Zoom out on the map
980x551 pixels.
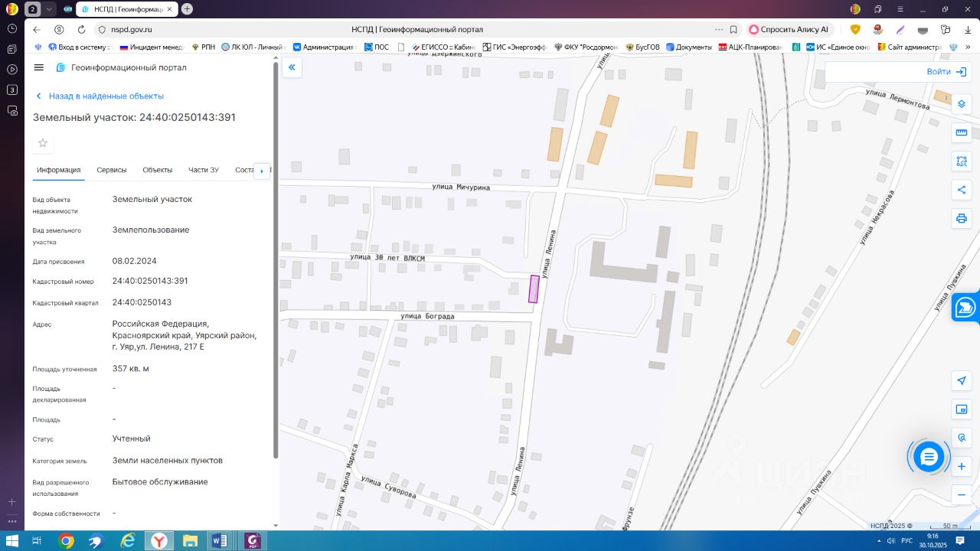tap(962, 495)
